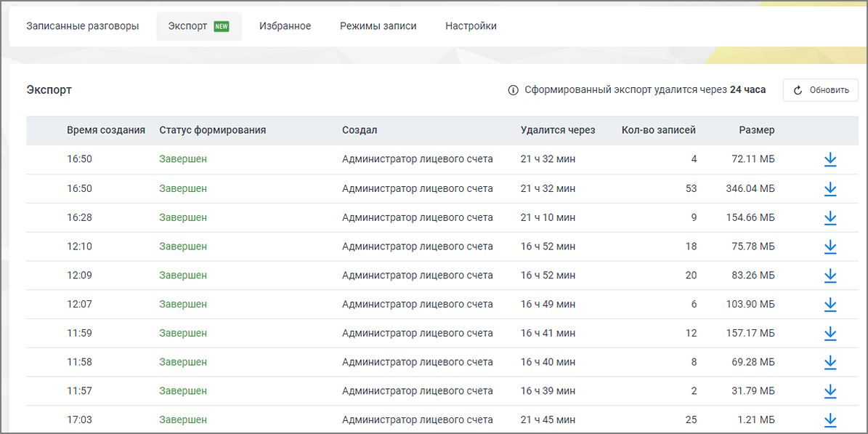This screenshot has height=434, width=868.
Task: Open the Записанные разговоры tab
Action: 83,26
